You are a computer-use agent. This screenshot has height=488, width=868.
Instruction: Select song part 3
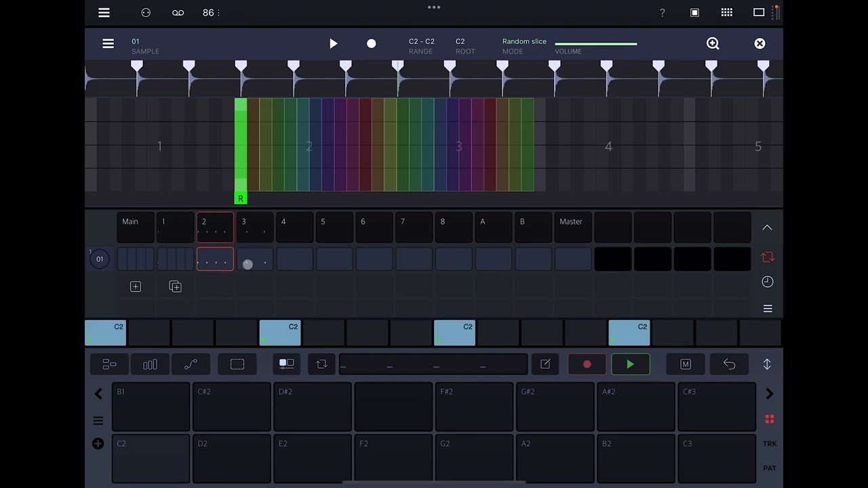click(x=255, y=228)
